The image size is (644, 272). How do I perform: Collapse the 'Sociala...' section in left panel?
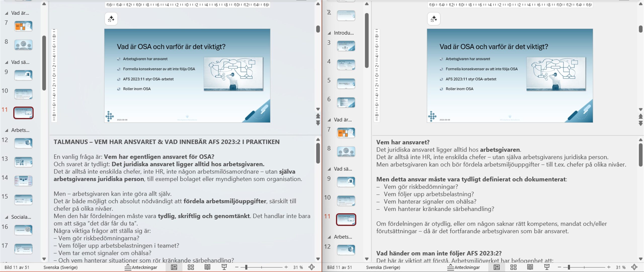[7, 217]
